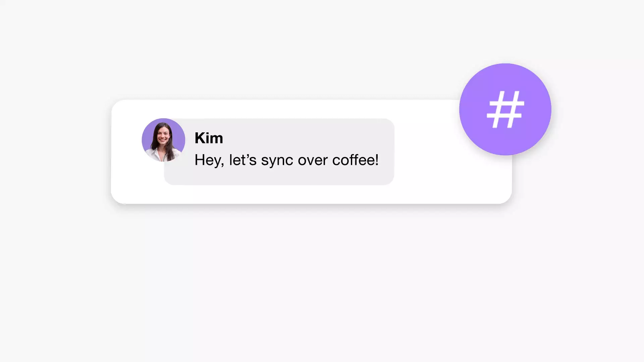
Task: Select Kim's name in the message
Action: tap(208, 138)
